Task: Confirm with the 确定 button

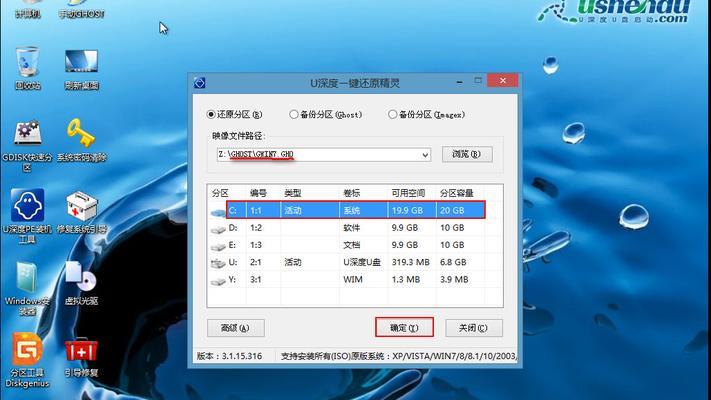Action: [x=404, y=327]
